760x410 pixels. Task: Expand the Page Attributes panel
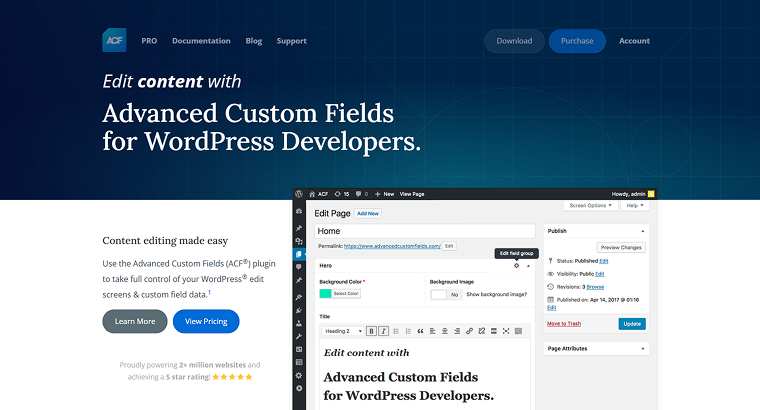(643, 348)
